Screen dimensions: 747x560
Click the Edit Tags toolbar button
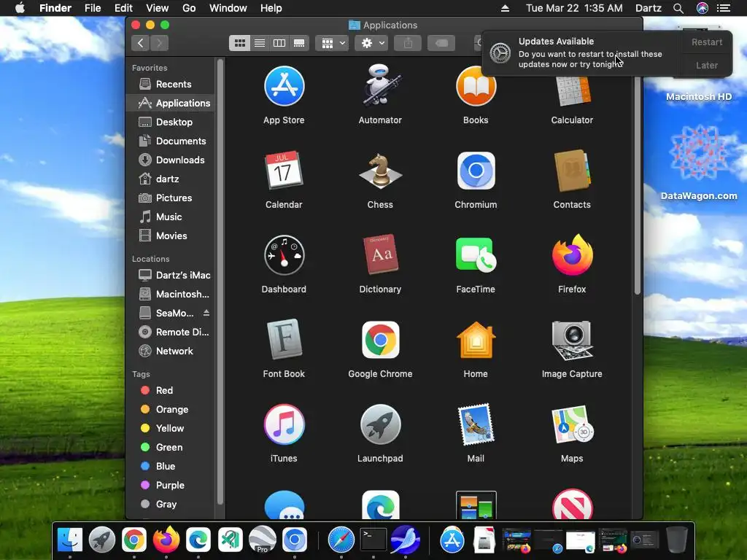pyautogui.click(x=441, y=43)
